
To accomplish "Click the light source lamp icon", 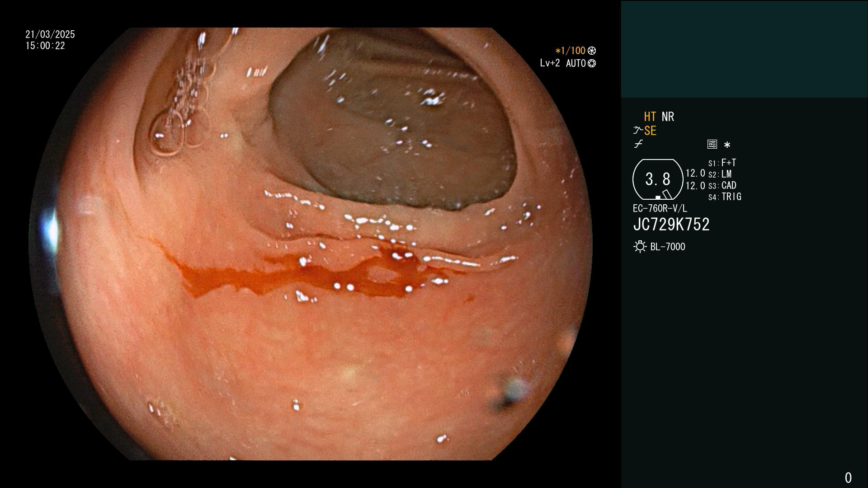I will pyautogui.click(x=640, y=247).
